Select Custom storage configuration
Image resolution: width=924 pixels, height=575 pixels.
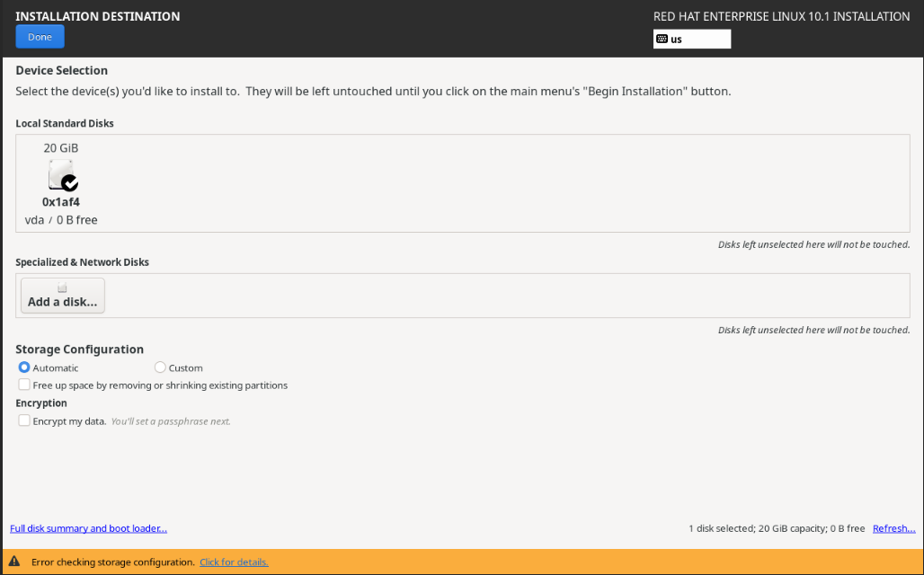point(160,367)
